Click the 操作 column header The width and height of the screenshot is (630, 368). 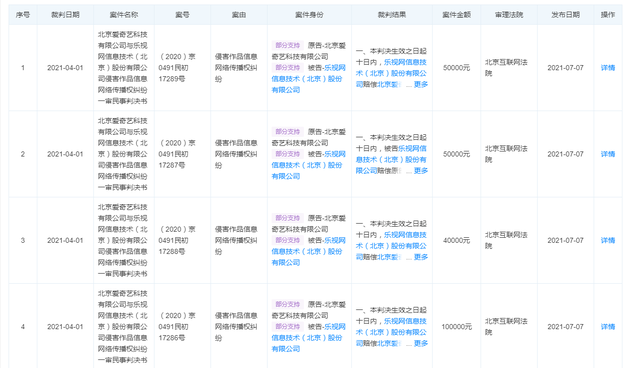[x=608, y=15]
